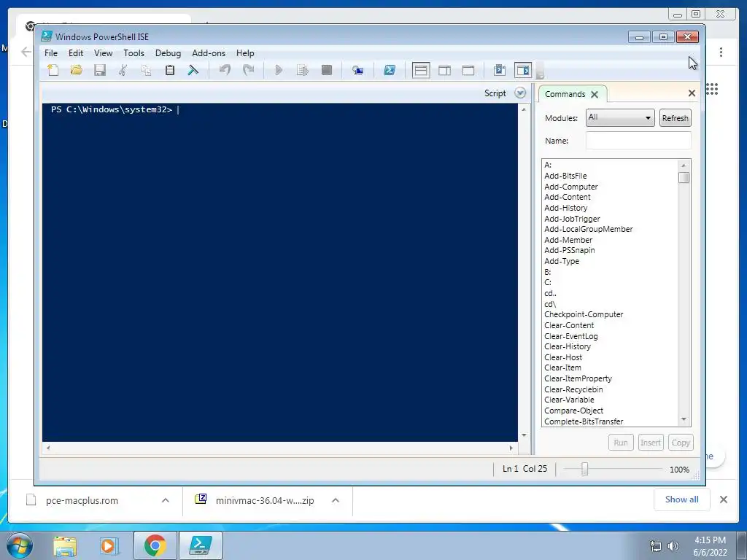747x560 pixels.
Task: Show script pane maximized layout icon
Action: 468,71
